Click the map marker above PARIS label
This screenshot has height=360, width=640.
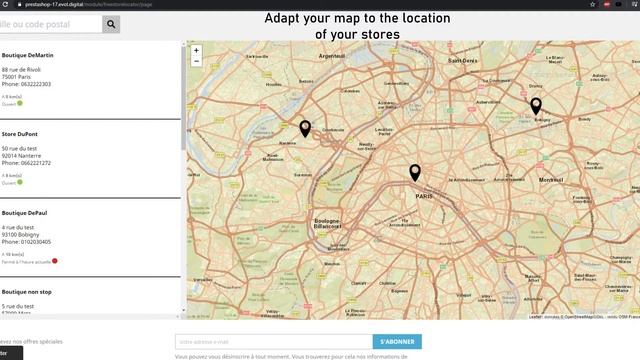coord(415,173)
